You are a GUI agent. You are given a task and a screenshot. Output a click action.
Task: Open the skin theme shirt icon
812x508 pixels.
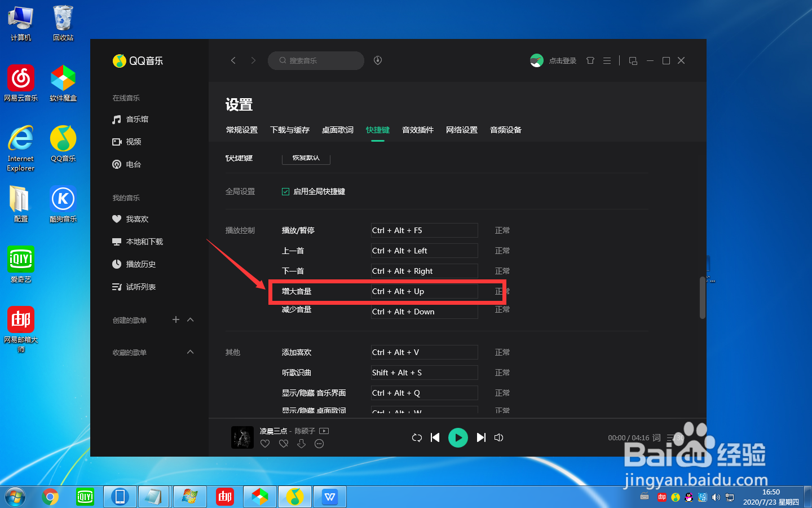click(590, 60)
